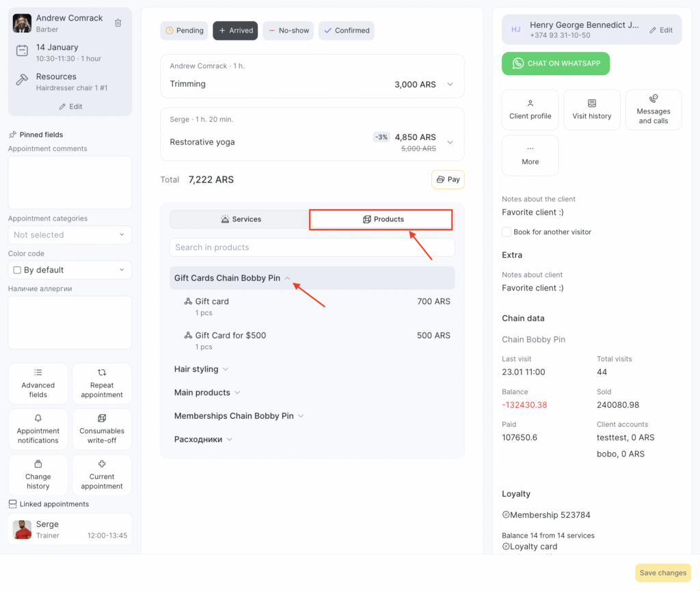Set status to Confirmed
The height and width of the screenshot is (591, 700).
click(x=347, y=31)
